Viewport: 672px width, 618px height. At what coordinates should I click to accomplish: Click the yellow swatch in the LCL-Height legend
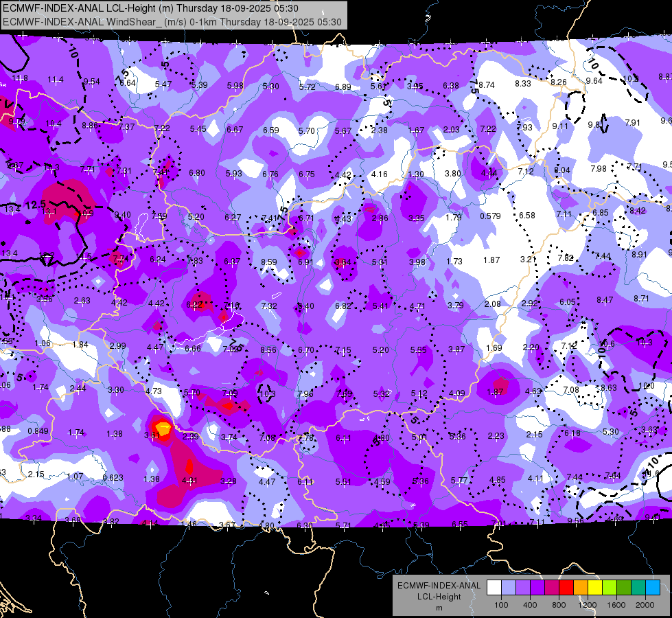click(595, 587)
